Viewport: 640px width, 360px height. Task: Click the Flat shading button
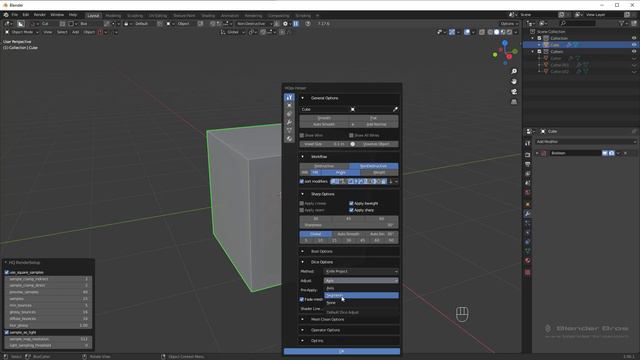pos(373,118)
